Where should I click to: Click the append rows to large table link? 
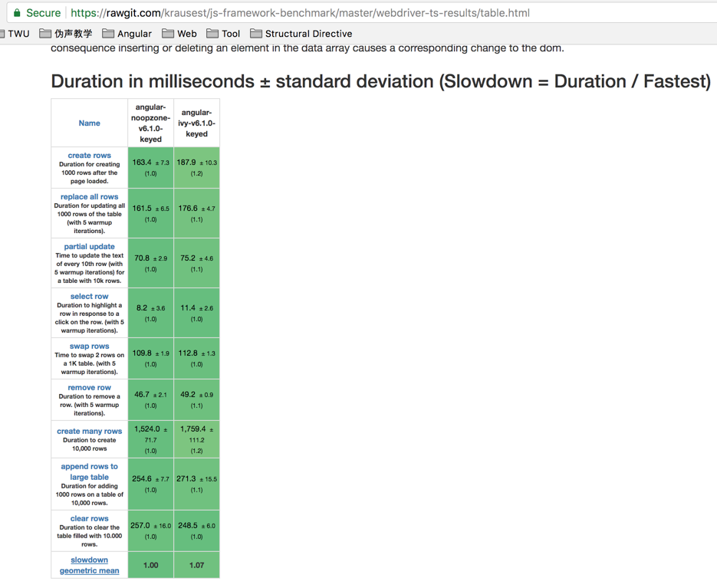(89, 471)
